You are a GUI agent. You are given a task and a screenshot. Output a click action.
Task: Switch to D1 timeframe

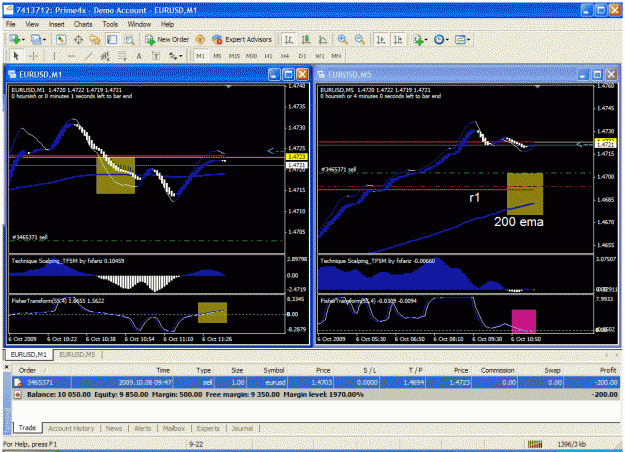pyautogui.click(x=302, y=56)
